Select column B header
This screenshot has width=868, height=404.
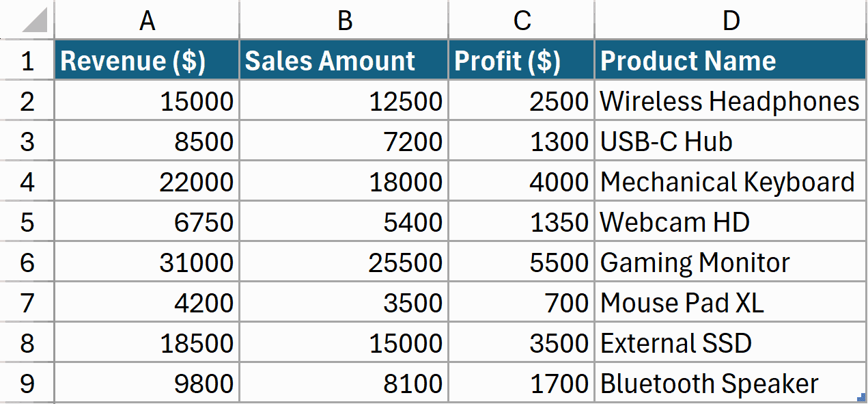pos(343,20)
